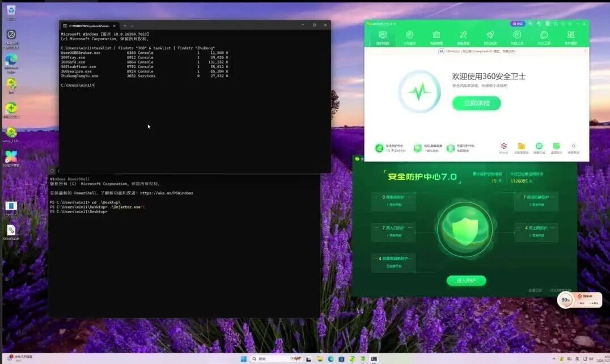610x364 pixels.
Task: Click the purple AI badge in 360 title bar
Action: [518, 24]
